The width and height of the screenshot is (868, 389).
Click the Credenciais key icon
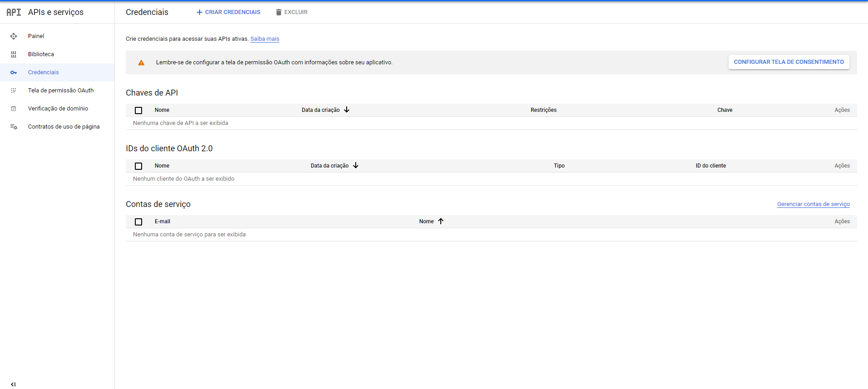tap(14, 72)
